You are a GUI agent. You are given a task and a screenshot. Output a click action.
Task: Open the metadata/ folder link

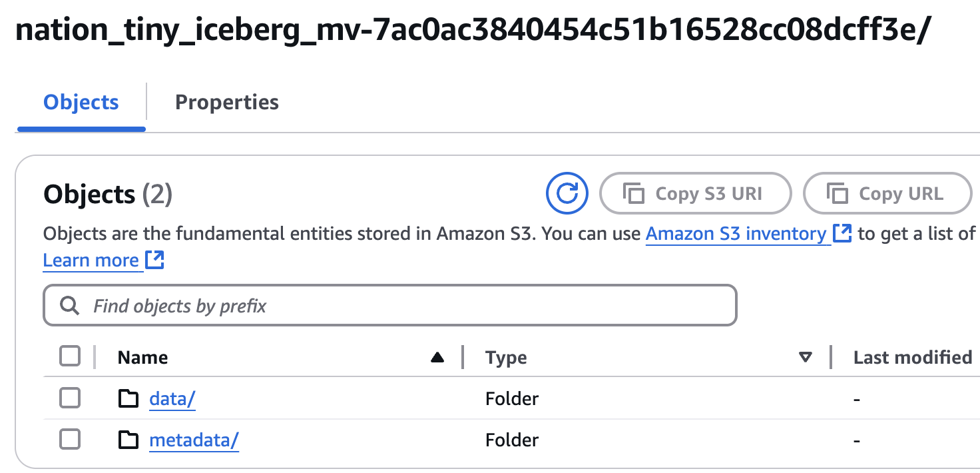[194, 440]
